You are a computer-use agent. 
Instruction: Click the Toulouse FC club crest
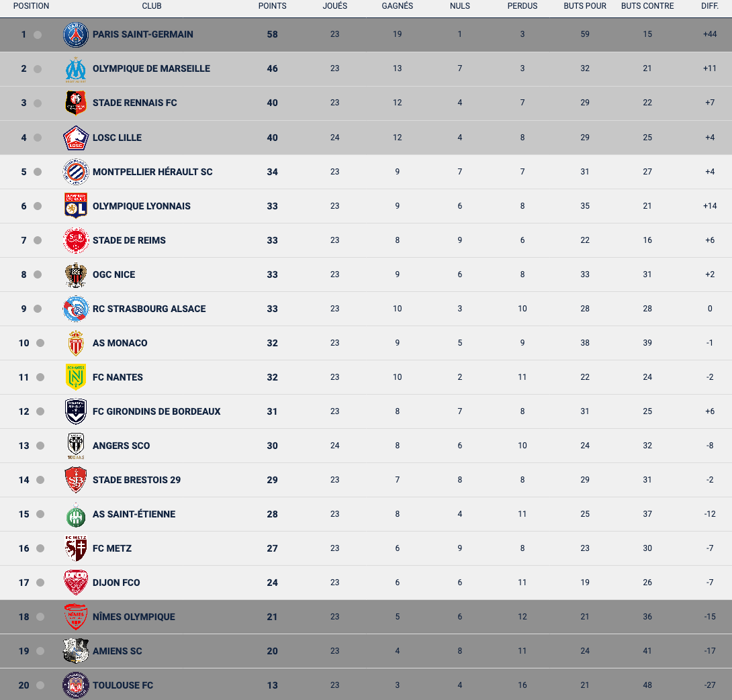coord(76,685)
